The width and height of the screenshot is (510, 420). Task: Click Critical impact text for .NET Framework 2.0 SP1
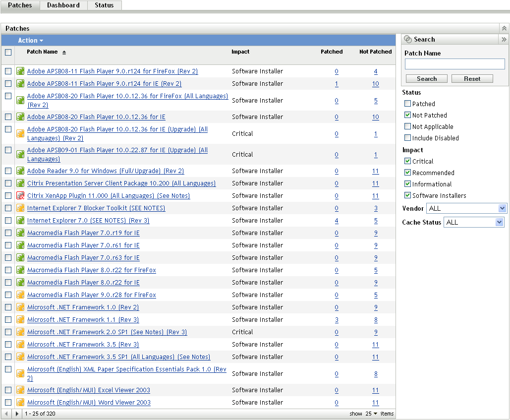click(242, 332)
